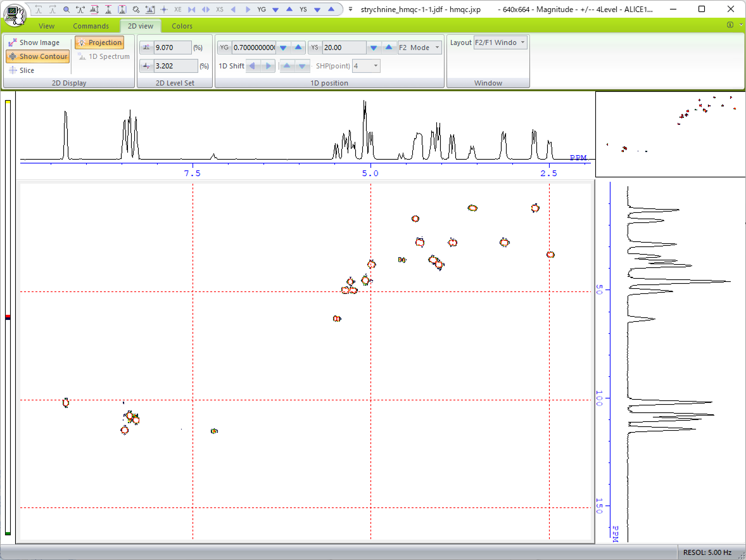Click the vertical level slider marker on left

pos(8,317)
